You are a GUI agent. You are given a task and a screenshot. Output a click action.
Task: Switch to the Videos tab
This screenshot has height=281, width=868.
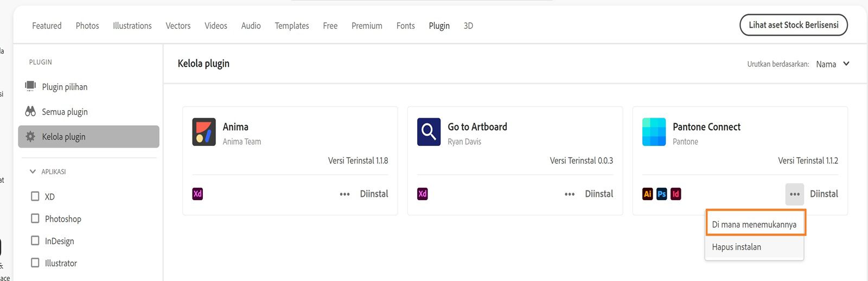click(x=216, y=25)
